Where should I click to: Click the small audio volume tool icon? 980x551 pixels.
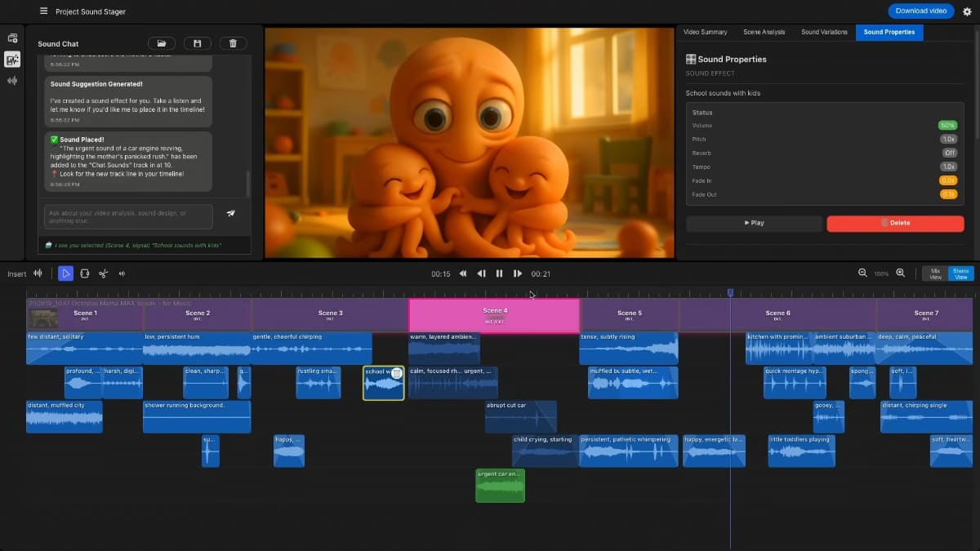pos(122,273)
